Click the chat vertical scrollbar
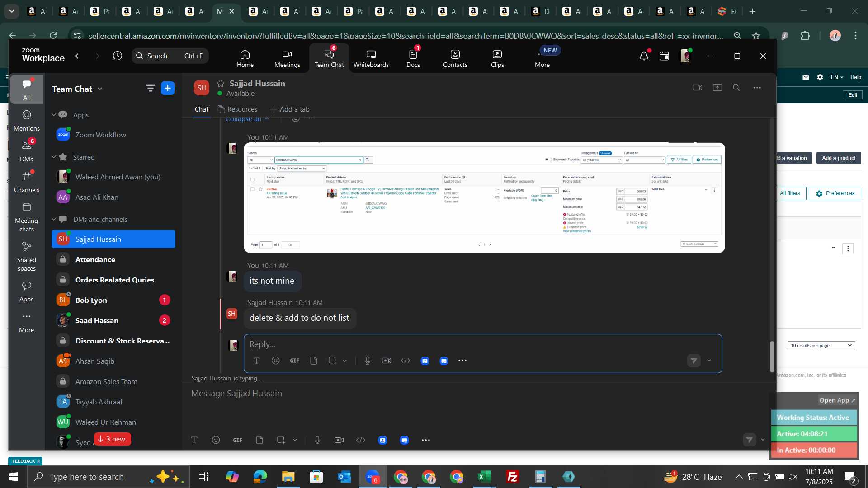 pyautogui.click(x=772, y=357)
